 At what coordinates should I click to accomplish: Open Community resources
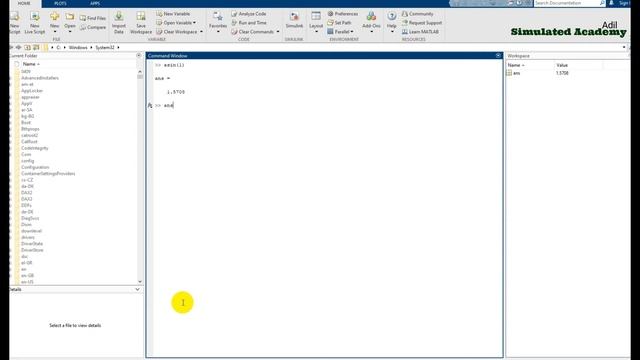(417, 14)
